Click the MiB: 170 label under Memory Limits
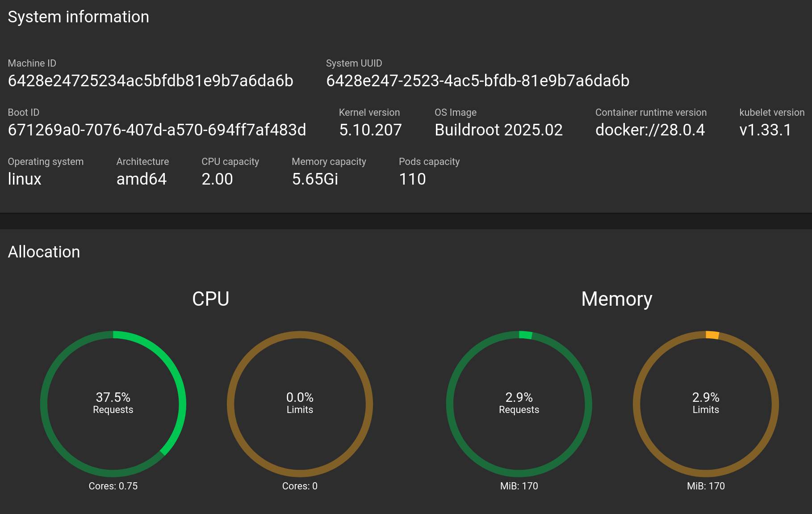Image resolution: width=812 pixels, height=514 pixels. point(706,486)
